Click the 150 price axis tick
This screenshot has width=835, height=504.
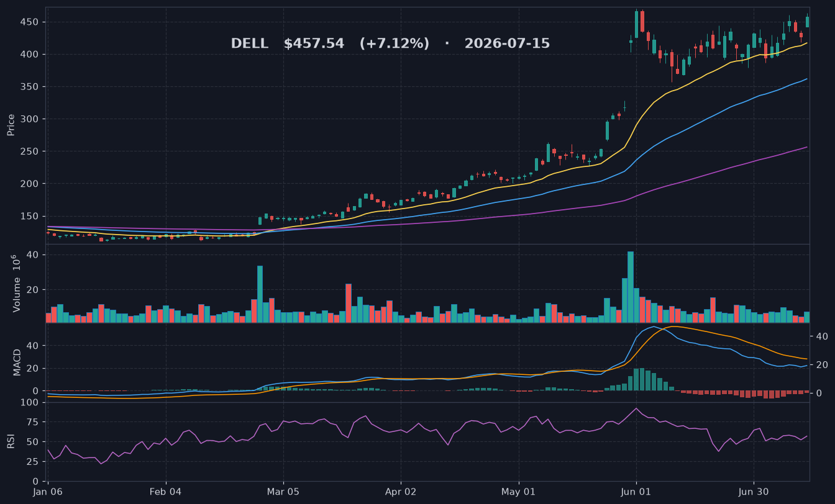click(30, 216)
